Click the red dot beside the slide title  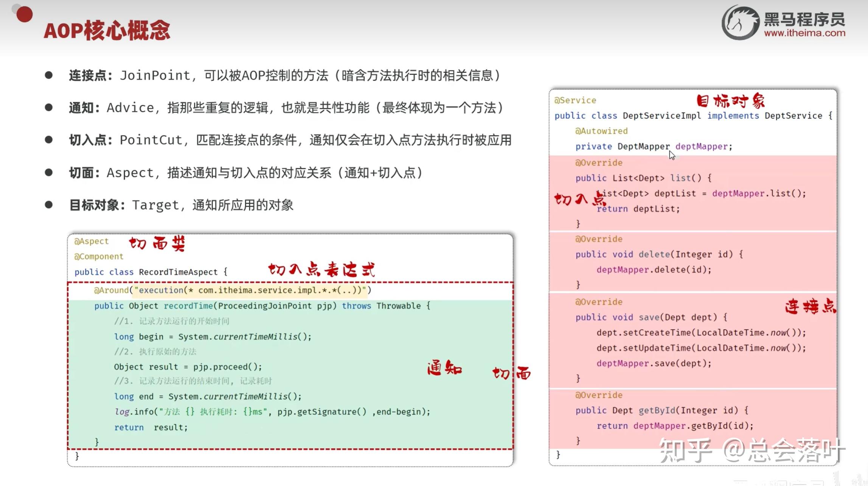(x=23, y=15)
